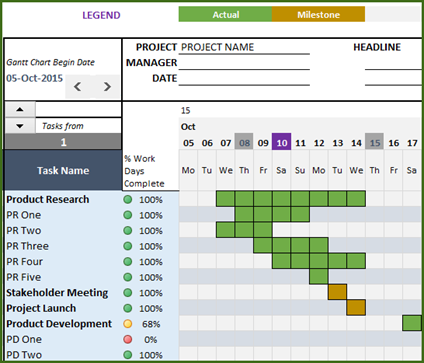This screenshot has height=363, width=424.
Task: Click the green status dot for Product Research
Action: 128,199
